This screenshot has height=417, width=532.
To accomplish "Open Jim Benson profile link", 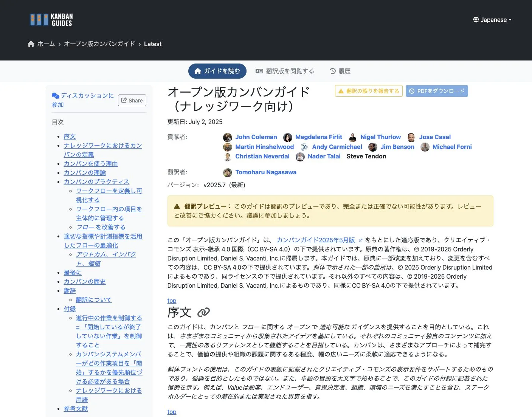I will pos(397,147).
